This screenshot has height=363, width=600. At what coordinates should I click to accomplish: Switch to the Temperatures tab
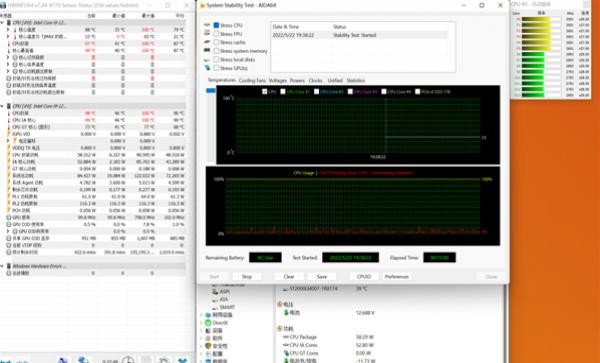(x=222, y=80)
